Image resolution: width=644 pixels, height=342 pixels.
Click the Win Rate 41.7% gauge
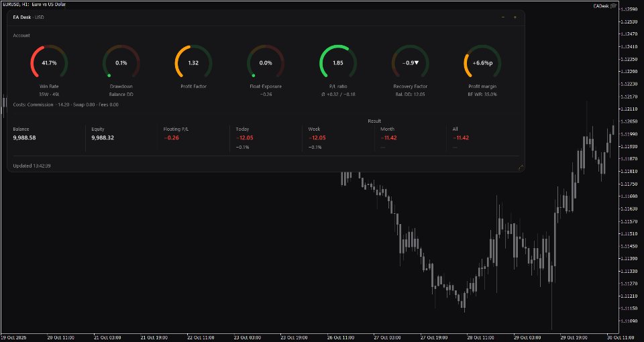pyautogui.click(x=49, y=62)
